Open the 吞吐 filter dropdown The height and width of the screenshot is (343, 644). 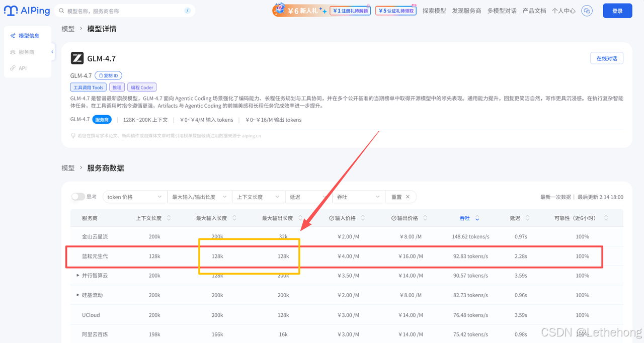click(358, 197)
